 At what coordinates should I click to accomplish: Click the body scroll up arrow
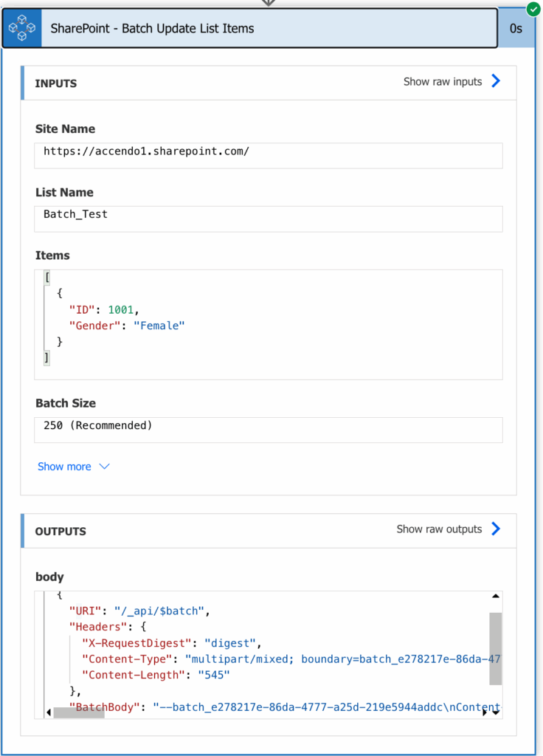click(x=495, y=597)
